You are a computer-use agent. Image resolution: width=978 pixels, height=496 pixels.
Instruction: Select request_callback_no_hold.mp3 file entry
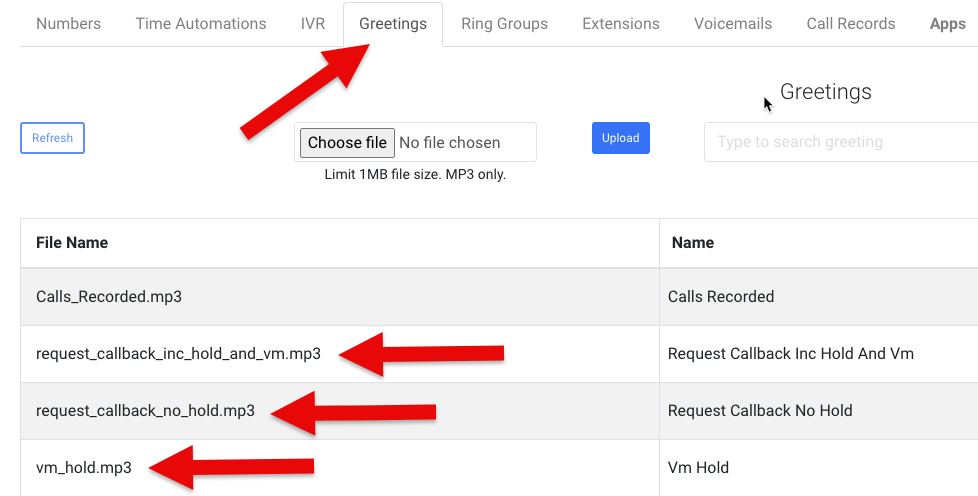pos(145,411)
